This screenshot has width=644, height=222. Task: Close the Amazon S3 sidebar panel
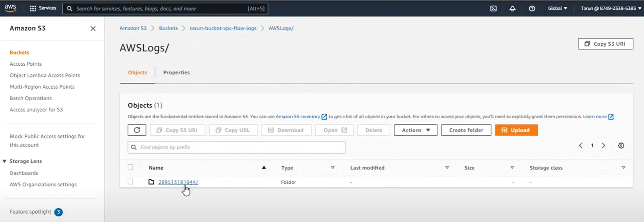point(93,28)
